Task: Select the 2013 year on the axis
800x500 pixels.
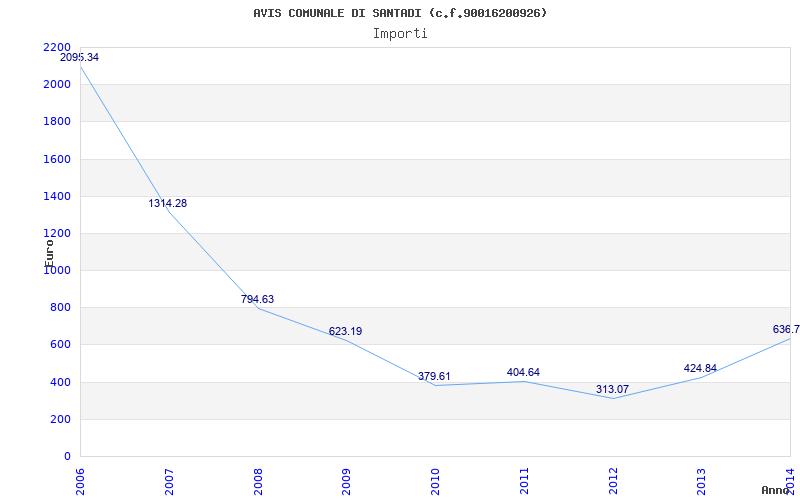Action: pos(701,480)
